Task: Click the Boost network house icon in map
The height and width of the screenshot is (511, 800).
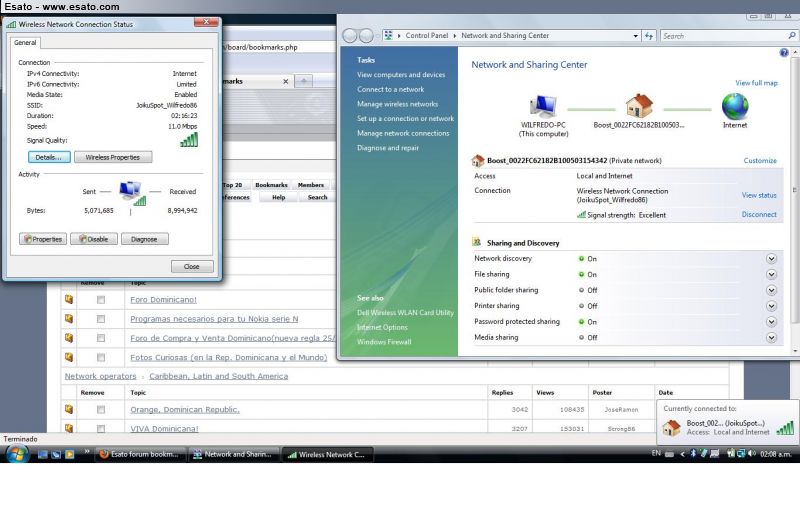Action: pos(639,106)
